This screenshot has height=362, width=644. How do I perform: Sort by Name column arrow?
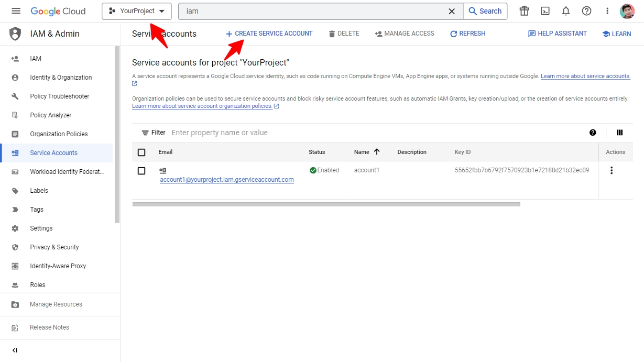[x=376, y=152]
